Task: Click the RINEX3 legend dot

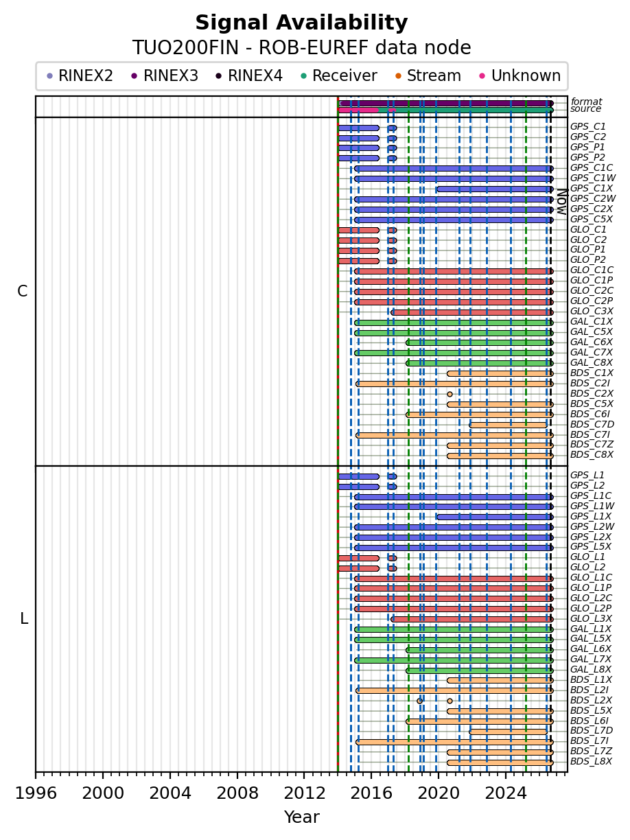Action: coord(135,76)
